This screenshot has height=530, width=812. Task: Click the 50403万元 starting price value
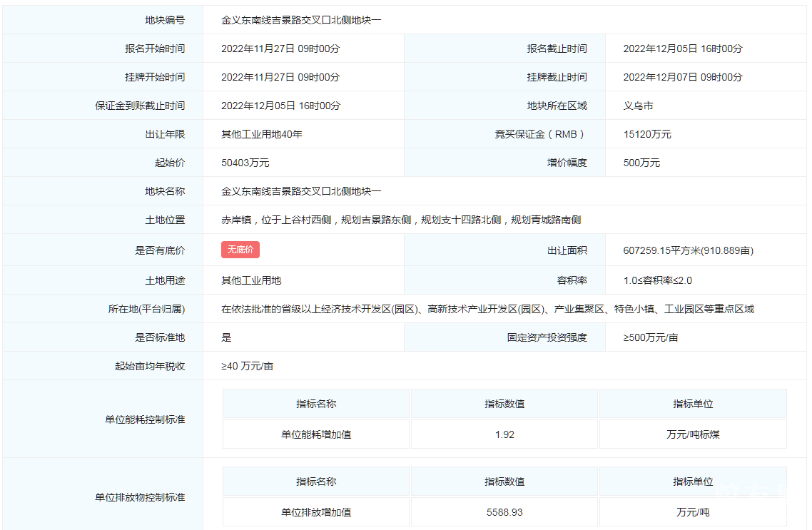click(x=245, y=163)
